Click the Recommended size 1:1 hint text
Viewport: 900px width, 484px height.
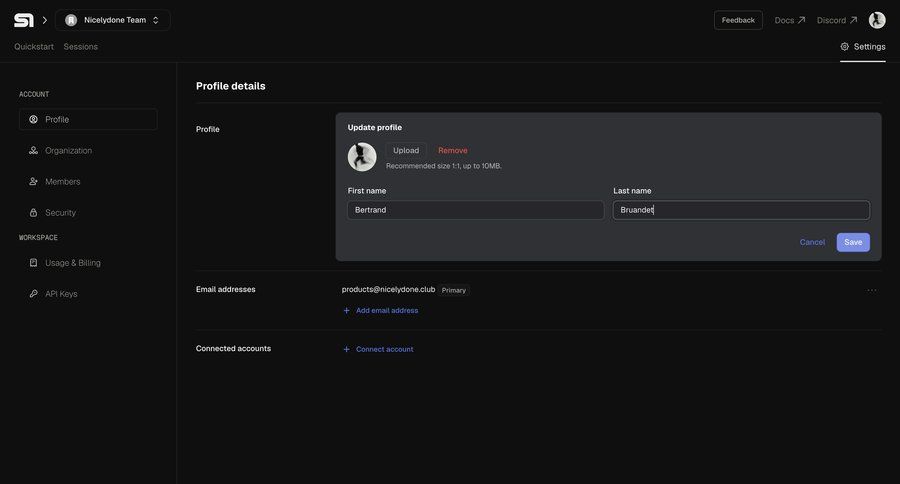click(x=444, y=166)
